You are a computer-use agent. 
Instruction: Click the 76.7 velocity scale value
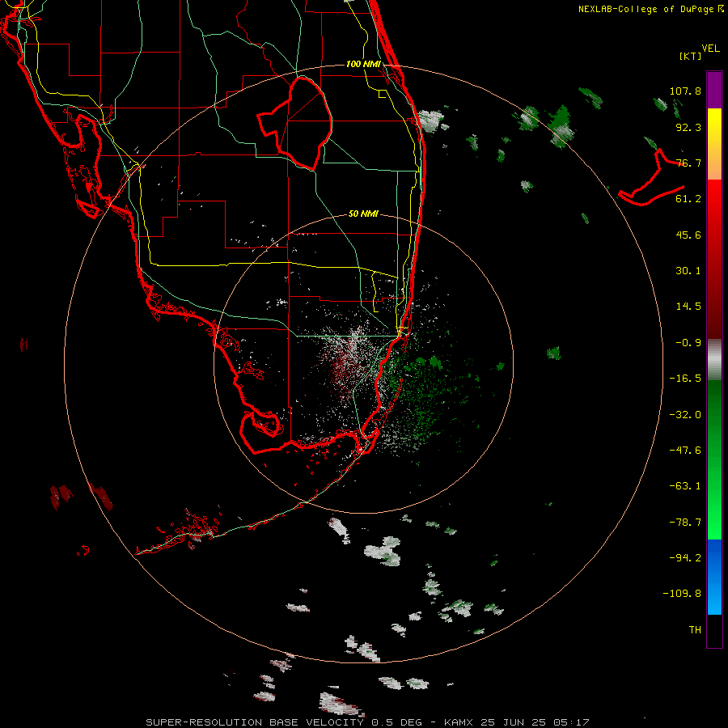point(688,163)
